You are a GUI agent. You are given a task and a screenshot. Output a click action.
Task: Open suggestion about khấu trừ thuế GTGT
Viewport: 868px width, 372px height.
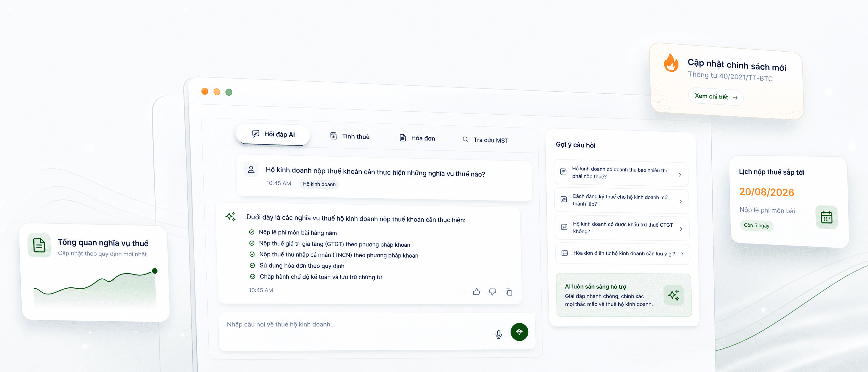[x=622, y=228]
